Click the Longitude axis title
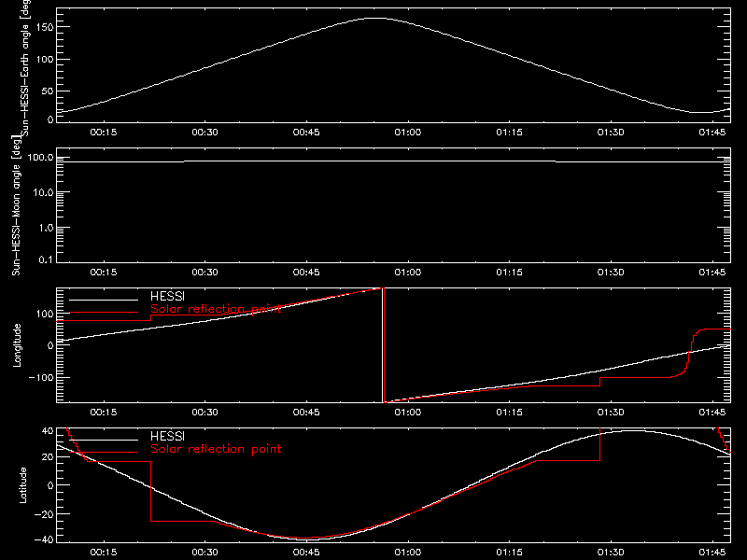Screen dimensions: 747x560 17,345
